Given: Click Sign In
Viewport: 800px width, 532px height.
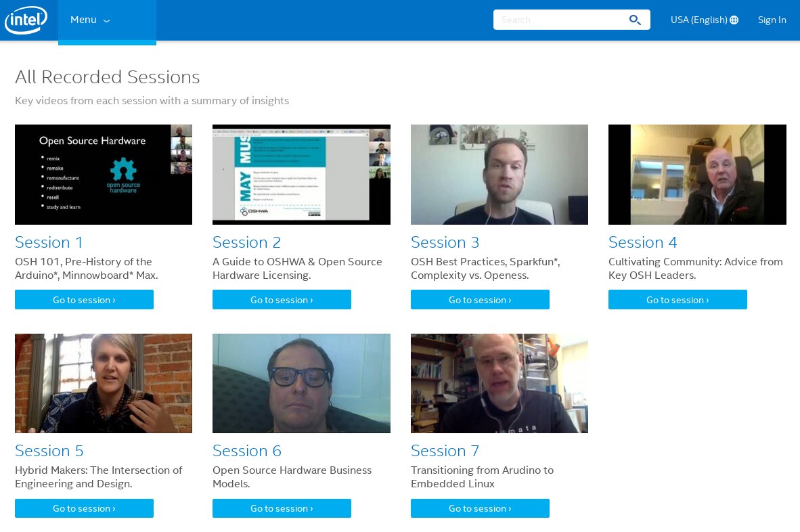Looking at the screenshot, I should (x=772, y=20).
